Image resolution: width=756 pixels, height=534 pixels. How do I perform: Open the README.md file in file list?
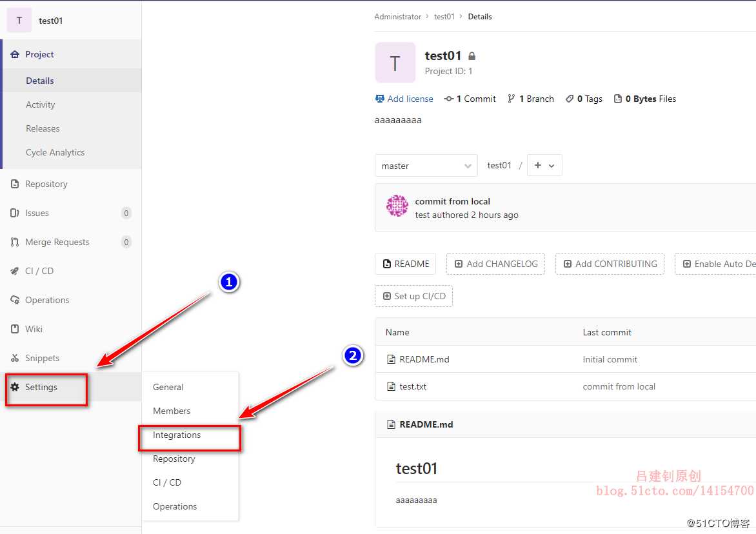point(424,359)
